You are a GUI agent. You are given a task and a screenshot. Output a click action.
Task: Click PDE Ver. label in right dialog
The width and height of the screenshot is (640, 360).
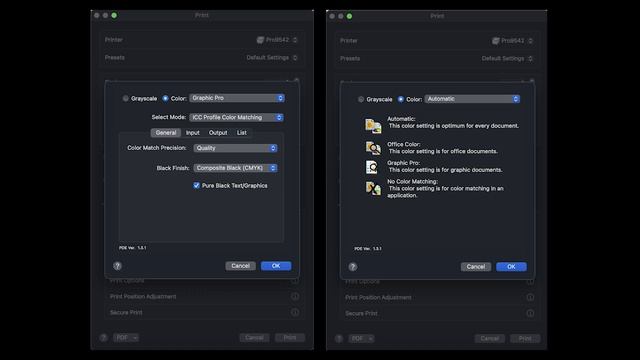click(x=368, y=249)
